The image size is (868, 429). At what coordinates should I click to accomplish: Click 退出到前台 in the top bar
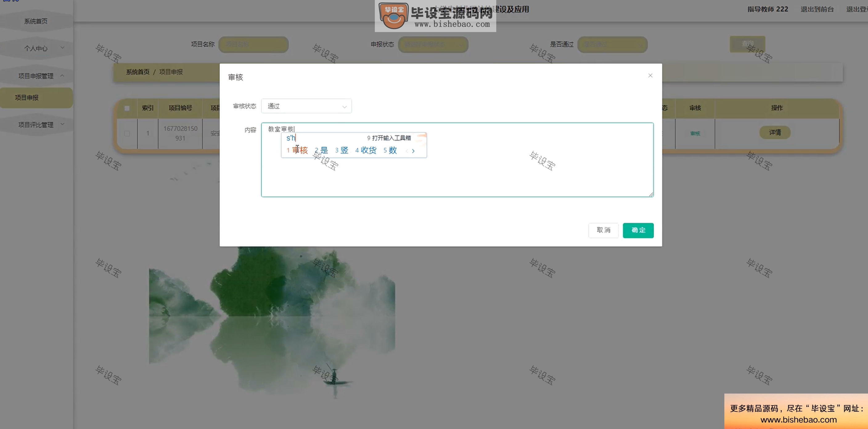coord(817,10)
